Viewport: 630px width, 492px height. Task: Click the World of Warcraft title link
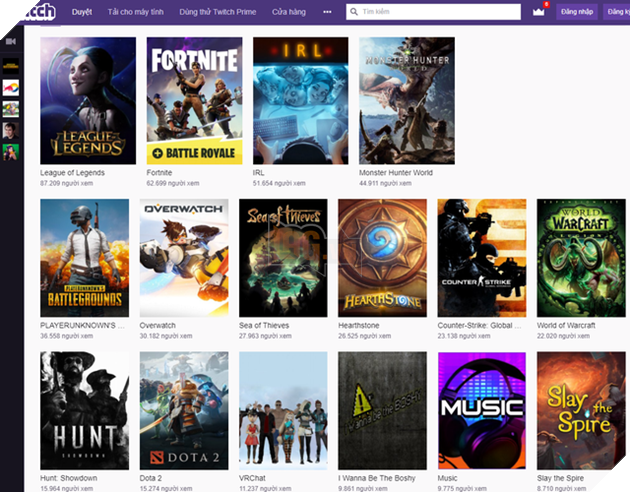point(566,325)
